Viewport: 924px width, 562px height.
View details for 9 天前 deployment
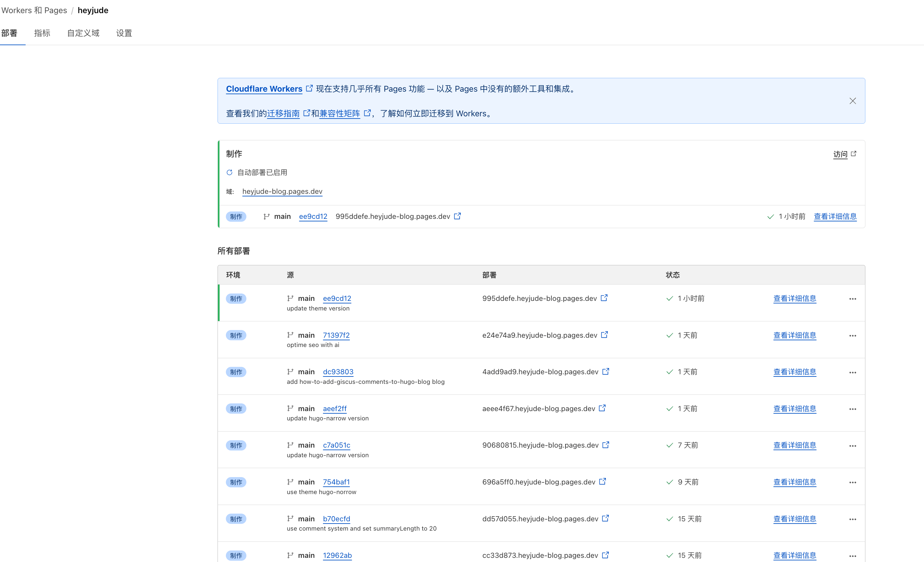795,482
